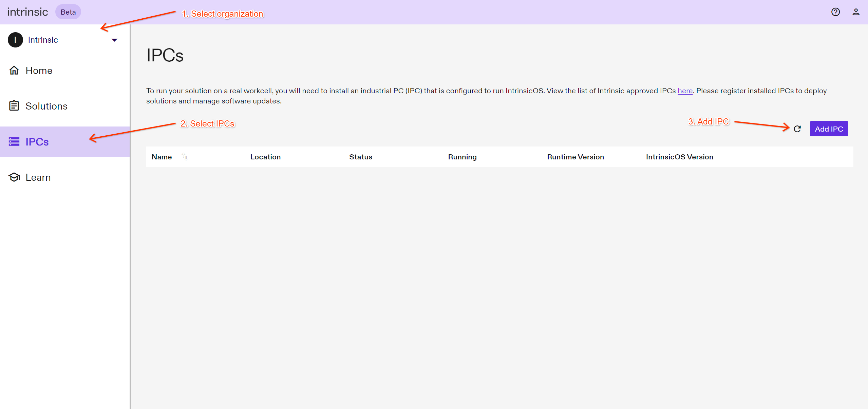Expand the Intrinsic organization dropdown

[x=114, y=40]
